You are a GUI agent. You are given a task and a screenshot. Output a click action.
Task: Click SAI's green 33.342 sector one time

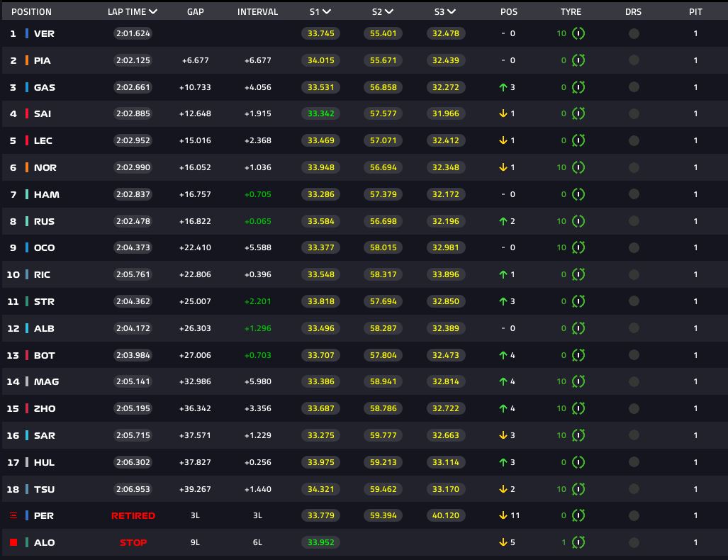click(320, 113)
